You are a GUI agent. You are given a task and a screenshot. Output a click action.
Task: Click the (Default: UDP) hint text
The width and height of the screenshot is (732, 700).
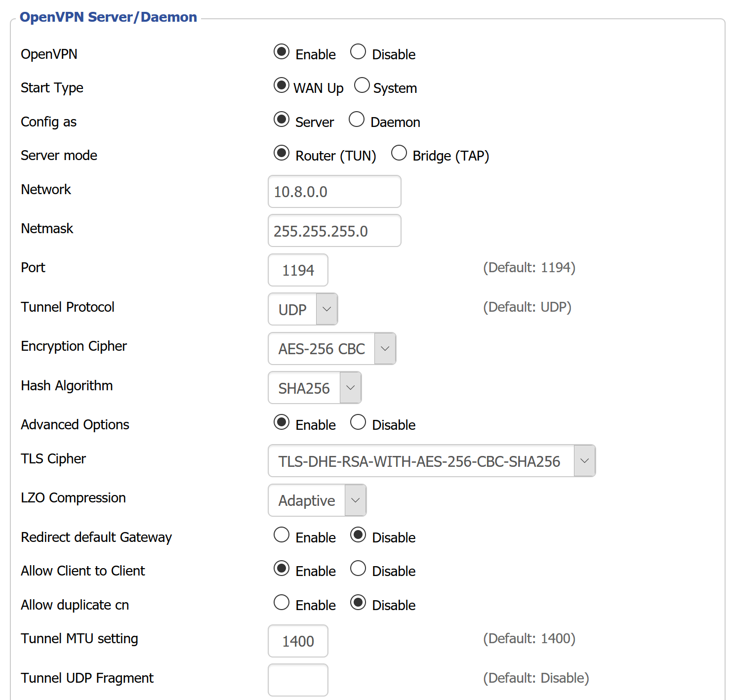[x=527, y=307]
